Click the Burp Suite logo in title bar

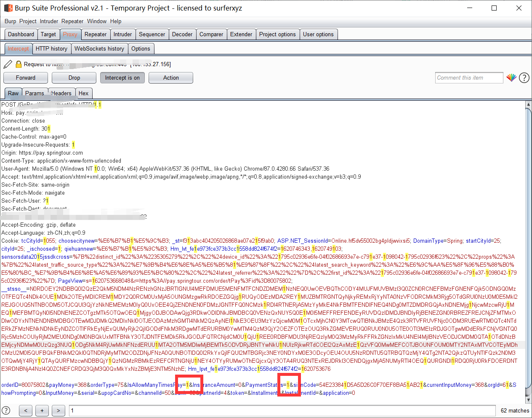[x=8, y=8]
